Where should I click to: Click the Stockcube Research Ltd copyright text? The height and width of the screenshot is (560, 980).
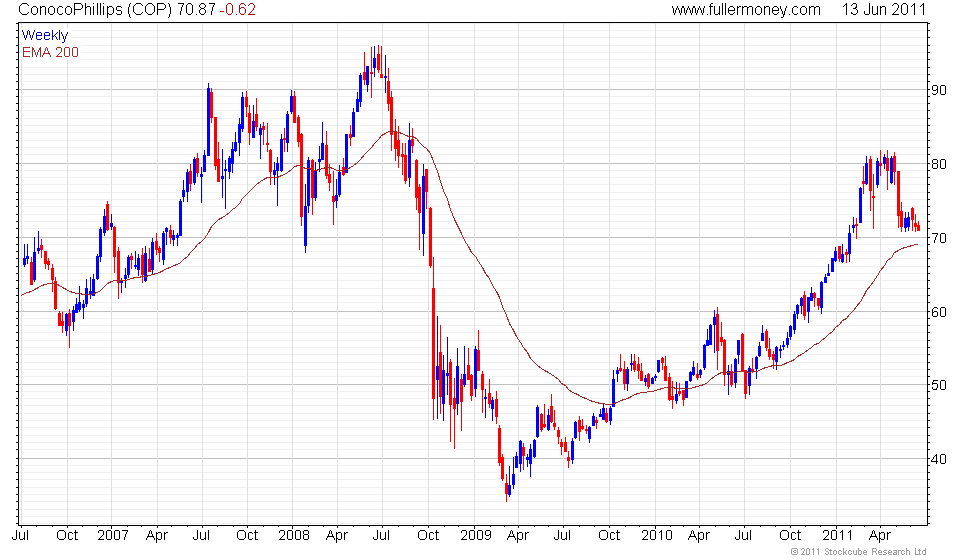pos(859,552)
